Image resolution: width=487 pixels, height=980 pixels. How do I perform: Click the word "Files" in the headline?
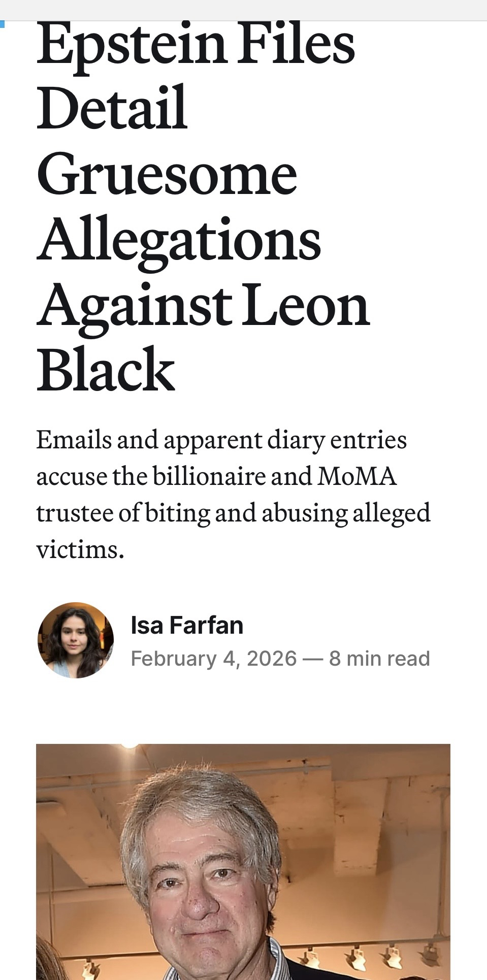pyautogui.click(x=297, y=45)
